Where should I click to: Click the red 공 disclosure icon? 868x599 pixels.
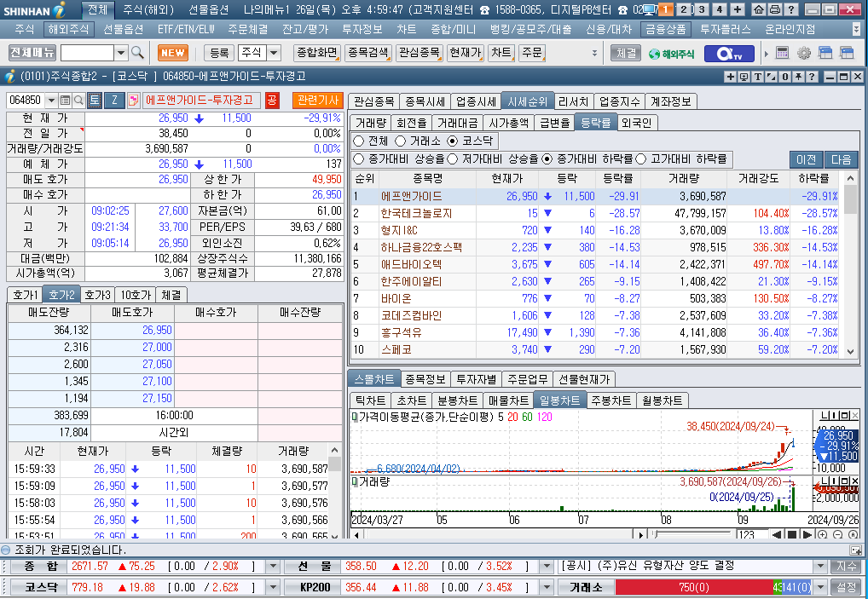(x=271, y=100)
